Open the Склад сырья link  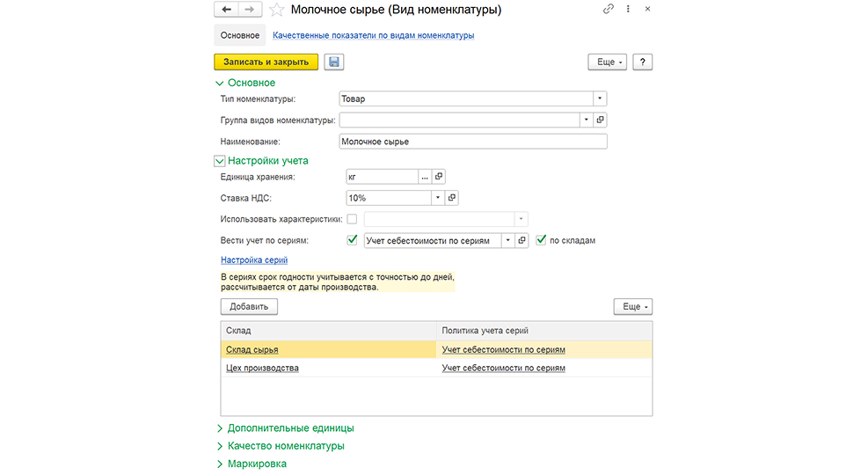(252, 350)
